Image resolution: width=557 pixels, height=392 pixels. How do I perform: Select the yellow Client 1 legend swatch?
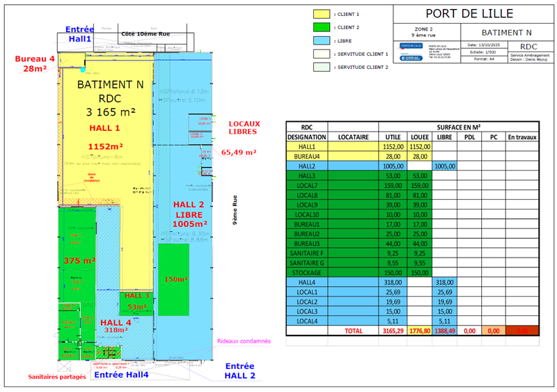(x=321, y=13)
